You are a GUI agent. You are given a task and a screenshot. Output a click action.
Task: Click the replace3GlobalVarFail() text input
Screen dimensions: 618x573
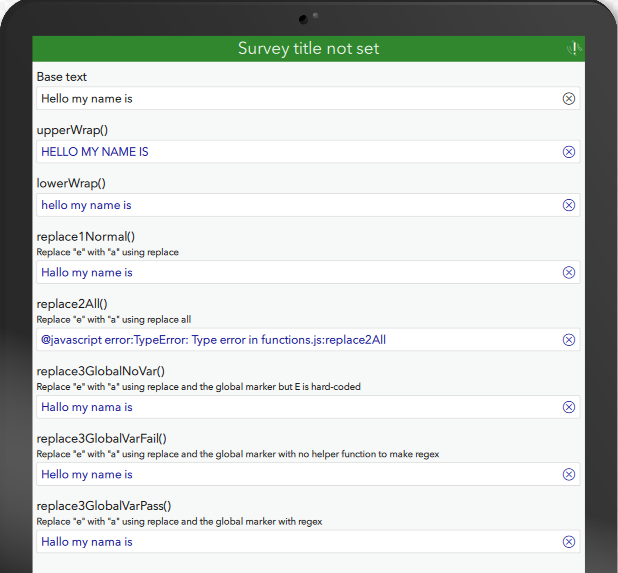point(295,474)
